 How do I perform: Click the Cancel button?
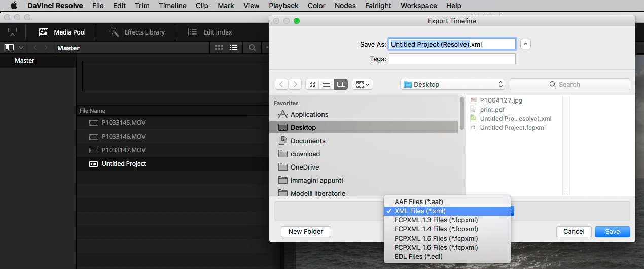(x=574, y=231)
